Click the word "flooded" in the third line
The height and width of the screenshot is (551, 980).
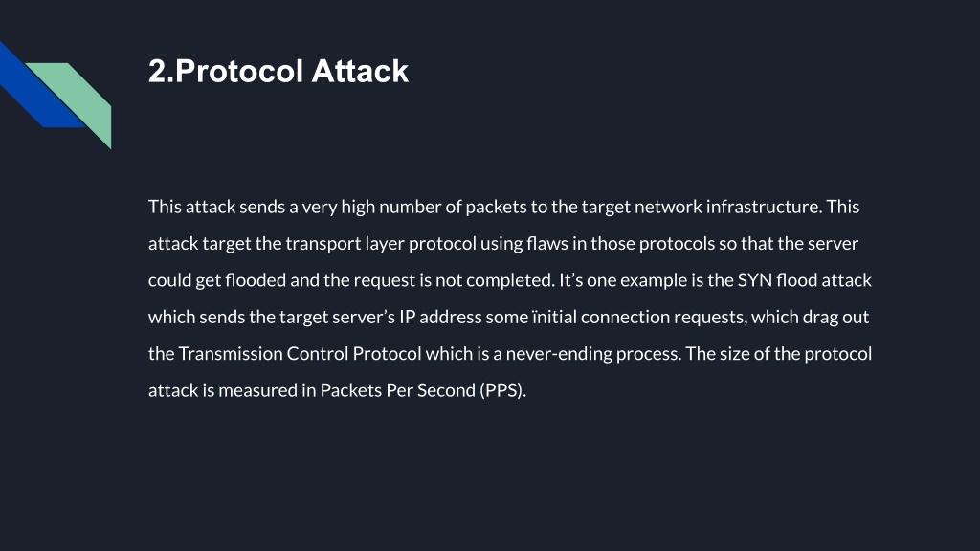[256, 280]
